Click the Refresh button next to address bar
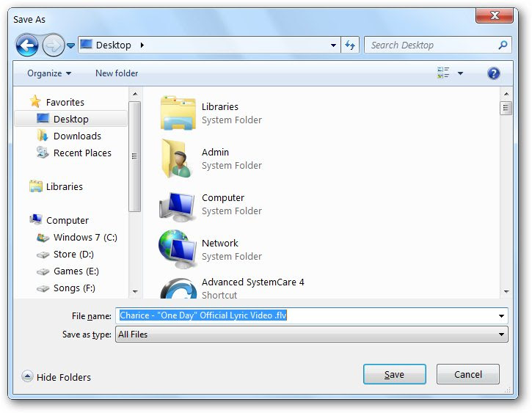Image resolution: width=532 pixels, height=413 pixels. click(350, 45)
